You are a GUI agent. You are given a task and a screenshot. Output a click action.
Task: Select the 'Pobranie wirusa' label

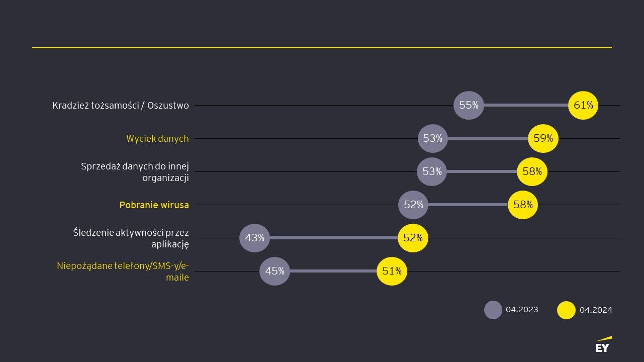154,205
